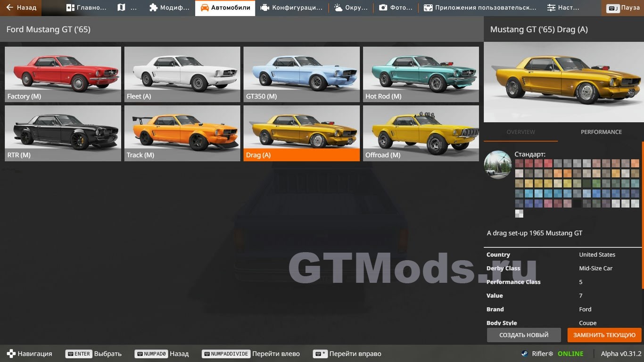
Task: Pick the dark green paint swatch
Action: 587,183
